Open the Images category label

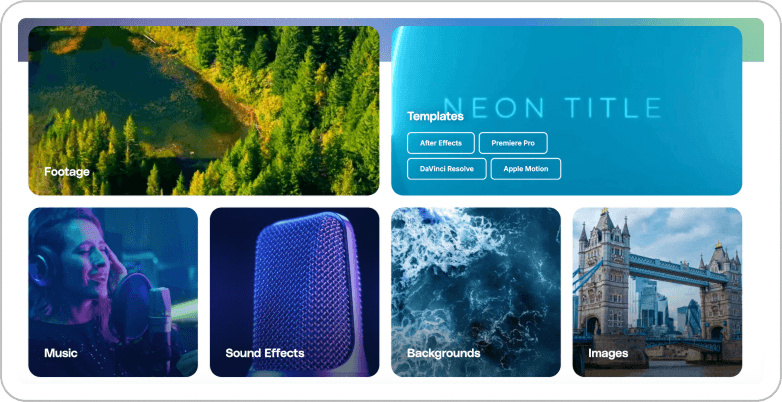click(x=608, y=354)
